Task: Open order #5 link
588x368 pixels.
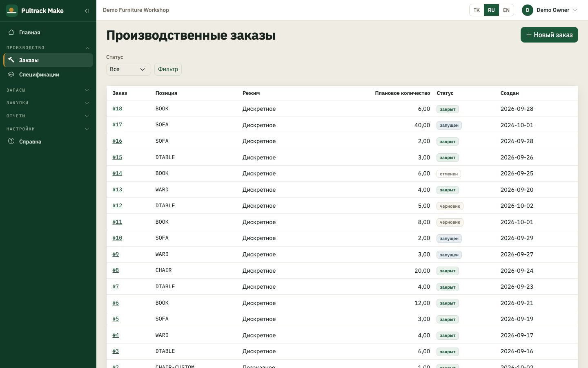Action: point(116,319)
